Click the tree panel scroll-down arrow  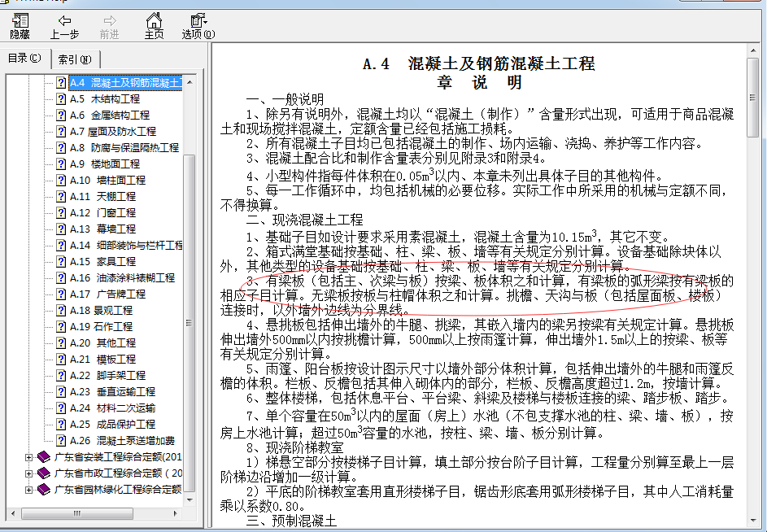[190, 500]
